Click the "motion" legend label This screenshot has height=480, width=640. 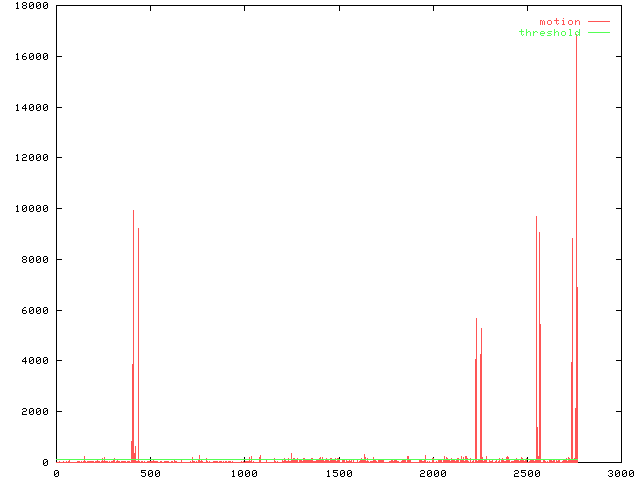(559, 22)
